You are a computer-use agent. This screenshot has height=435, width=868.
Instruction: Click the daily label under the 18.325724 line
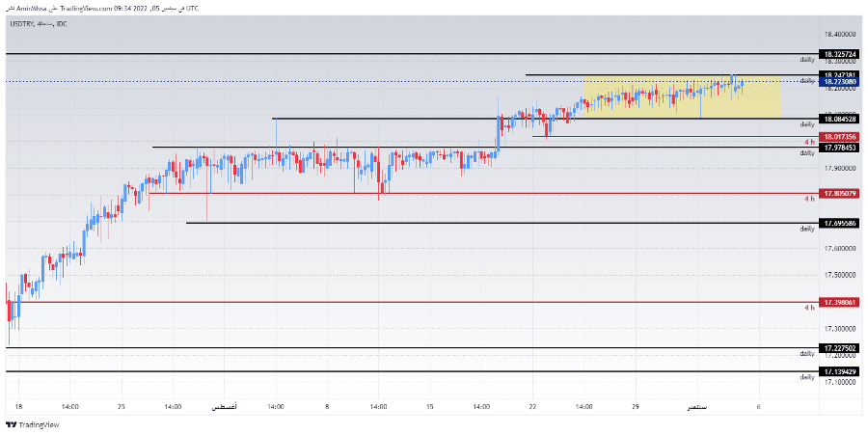point(807,59)
